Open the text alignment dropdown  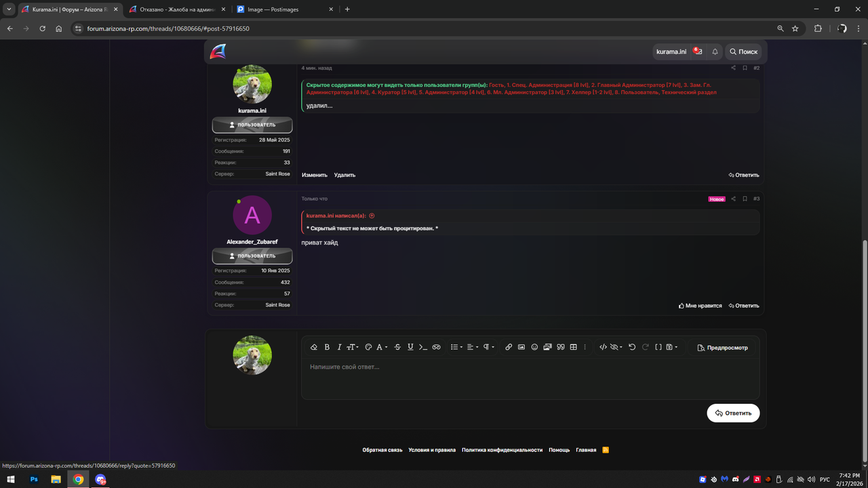473,347
